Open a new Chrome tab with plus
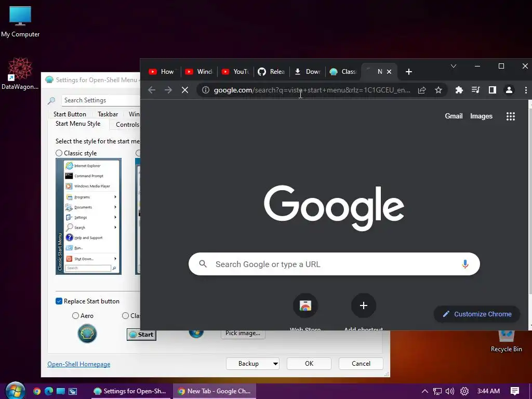 point(409,72)
